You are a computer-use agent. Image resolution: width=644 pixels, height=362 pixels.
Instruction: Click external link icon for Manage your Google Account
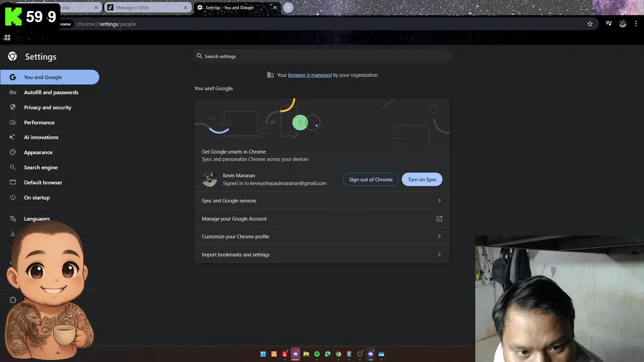coord(439,219)
